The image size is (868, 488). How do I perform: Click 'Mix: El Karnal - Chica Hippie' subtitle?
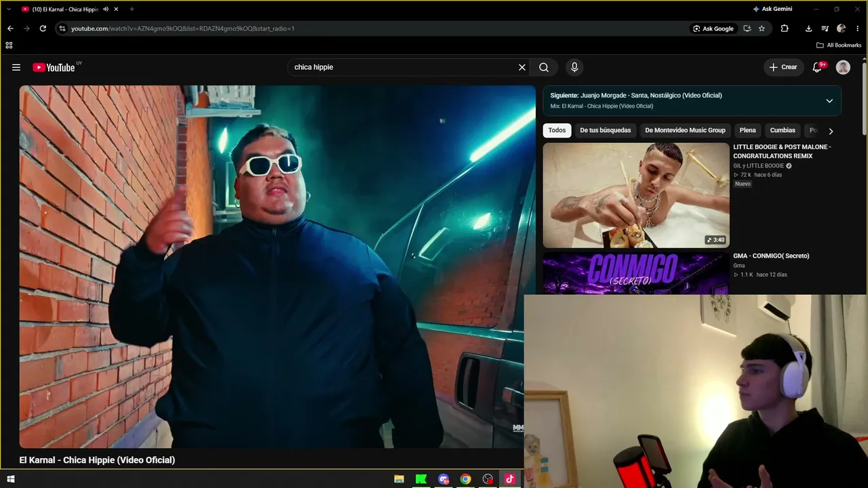[x=601, y=106]
